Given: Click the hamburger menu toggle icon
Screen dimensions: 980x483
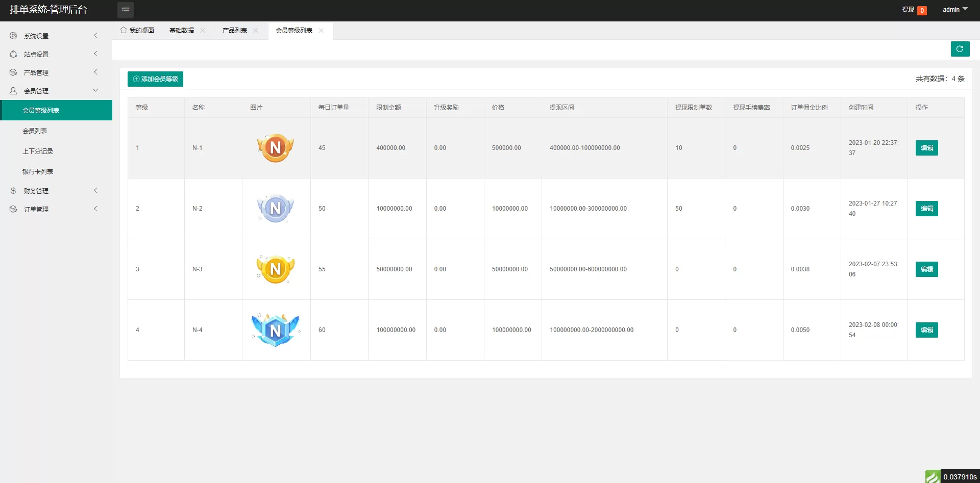Looking at the screenshot, I should (x=126, y=10).
